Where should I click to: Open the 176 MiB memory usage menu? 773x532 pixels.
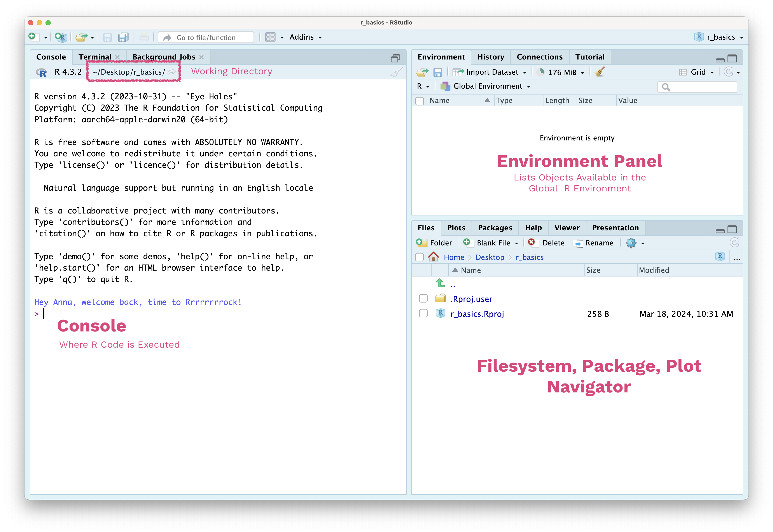[x=560, y=72]
